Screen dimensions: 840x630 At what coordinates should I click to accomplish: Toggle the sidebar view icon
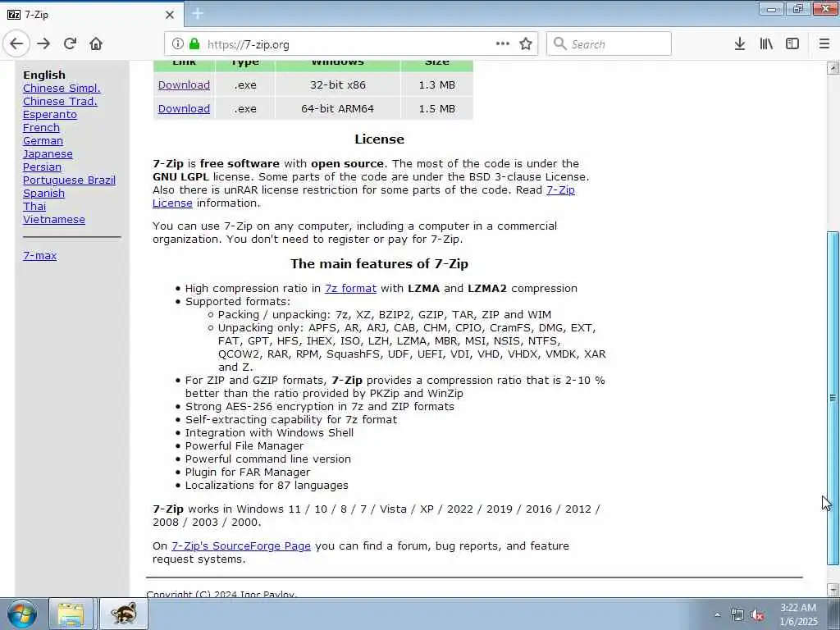point(792,44)
